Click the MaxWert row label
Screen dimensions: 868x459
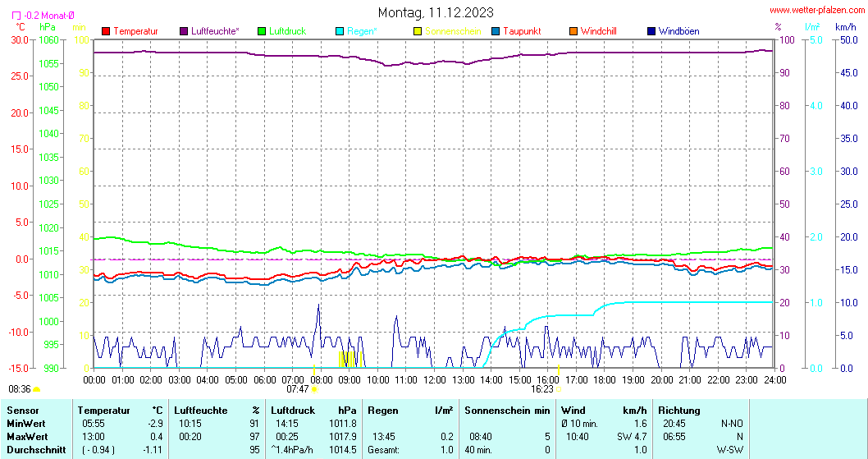[x=27, y=437]
